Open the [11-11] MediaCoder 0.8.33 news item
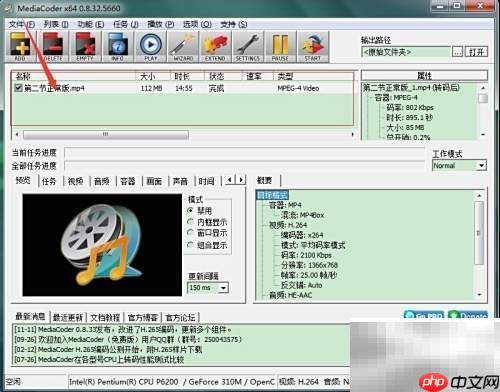Viewport: 500px width, 392px height. (123, 330)
